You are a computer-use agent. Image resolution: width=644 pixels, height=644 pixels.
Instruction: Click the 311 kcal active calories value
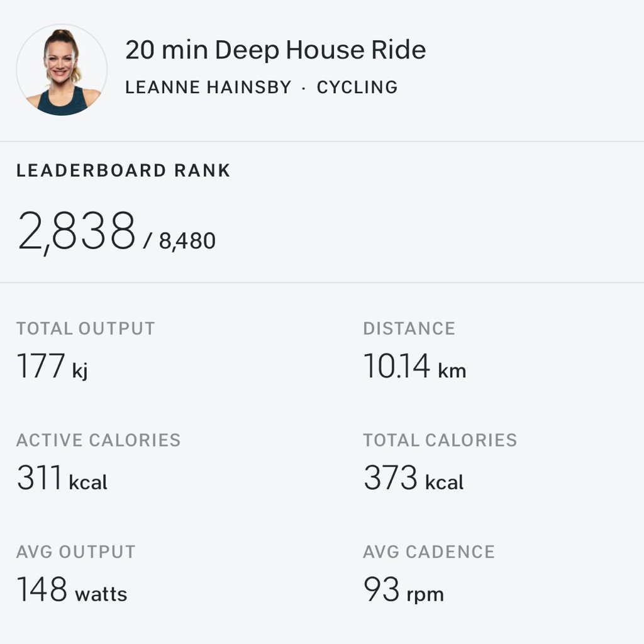[x=62, y=479]
